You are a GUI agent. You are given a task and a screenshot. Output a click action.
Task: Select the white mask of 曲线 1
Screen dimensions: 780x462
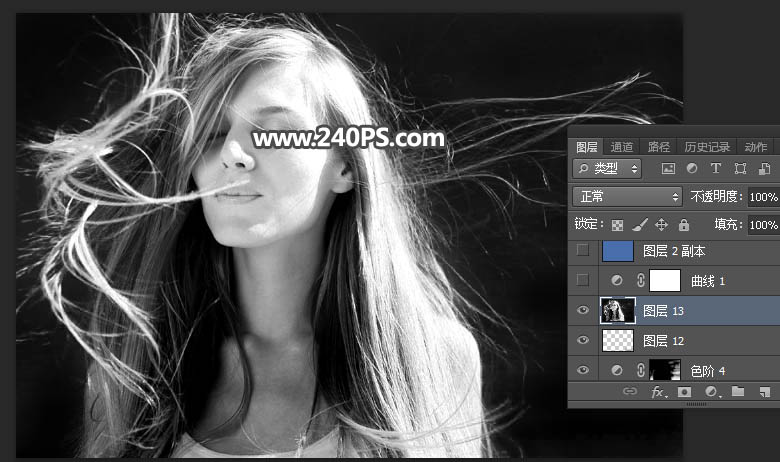click(x=665, y=280)
